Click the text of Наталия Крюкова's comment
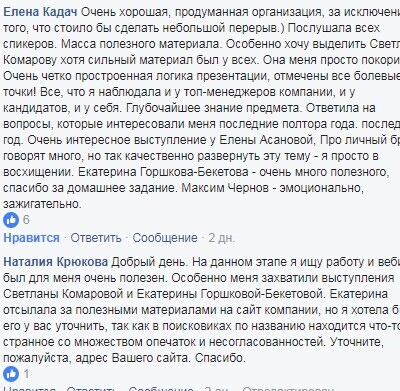Screen dimensions: 400x391 [200, 310]
